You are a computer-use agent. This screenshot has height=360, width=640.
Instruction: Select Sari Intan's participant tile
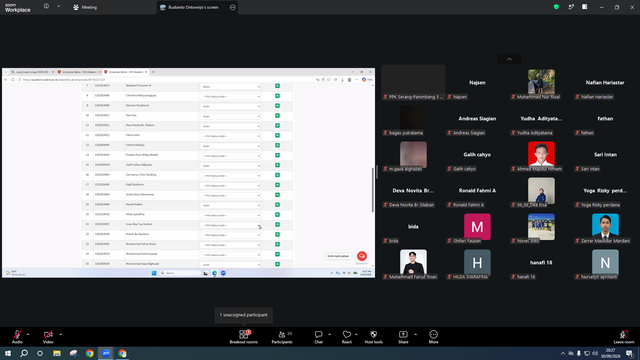coord(605,154)
